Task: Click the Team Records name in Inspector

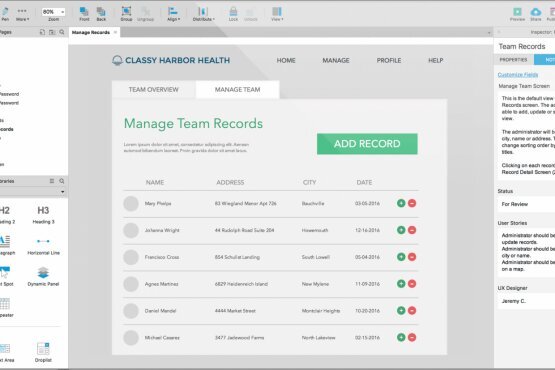Action: click(522, 46)
